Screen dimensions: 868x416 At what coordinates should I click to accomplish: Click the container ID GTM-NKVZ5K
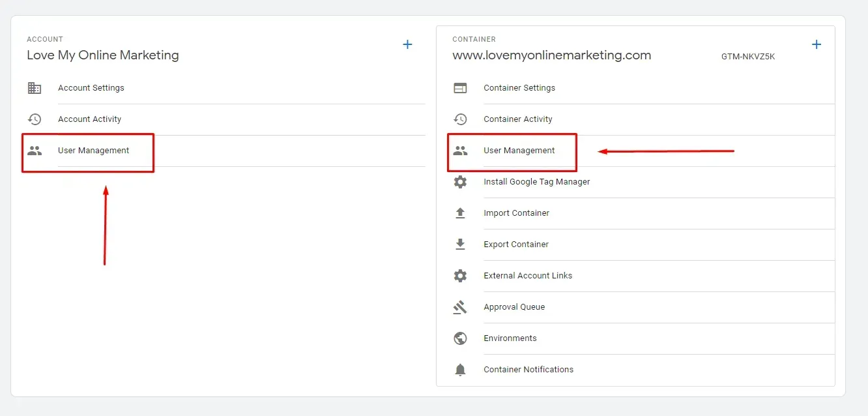(x=748, y=57)
